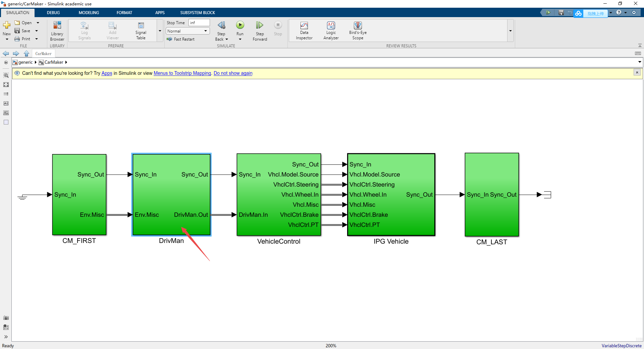Click the Fit-to-view icon in the left palette
The height and width of the screenshot is (349, 644).
pyautogui.click(x=6, y=85)
